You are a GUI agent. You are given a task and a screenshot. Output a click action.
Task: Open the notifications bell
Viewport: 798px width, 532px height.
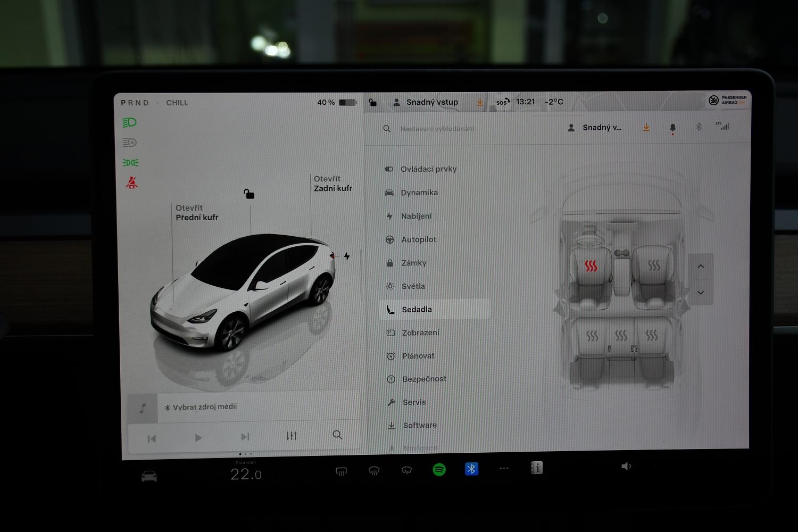(x=672, y=128)
